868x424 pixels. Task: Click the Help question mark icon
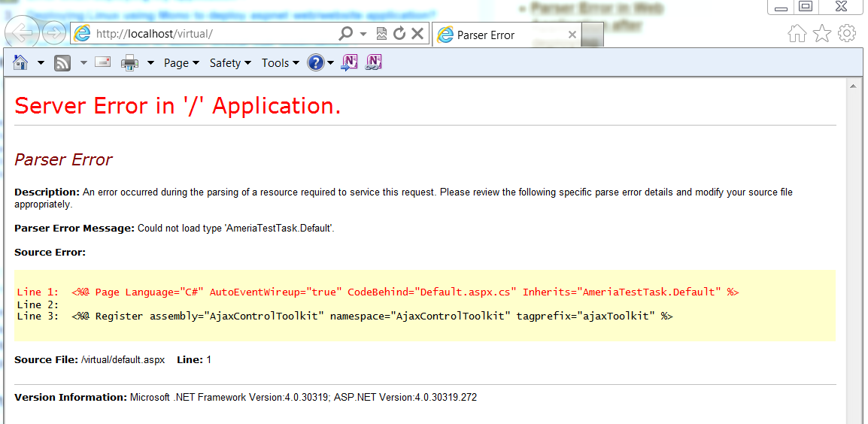tap(316, 63)
